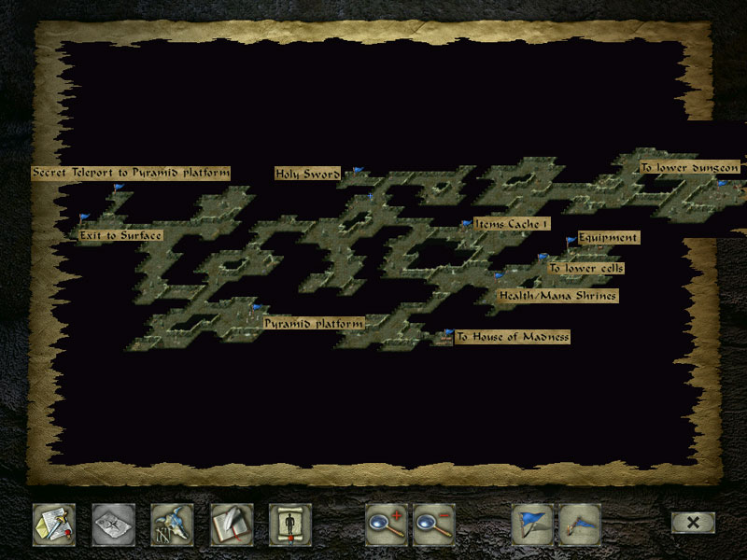Click the flag beside Holy Sword label
The height and width of the screenshot is (560, 747).
pos(358,171)
